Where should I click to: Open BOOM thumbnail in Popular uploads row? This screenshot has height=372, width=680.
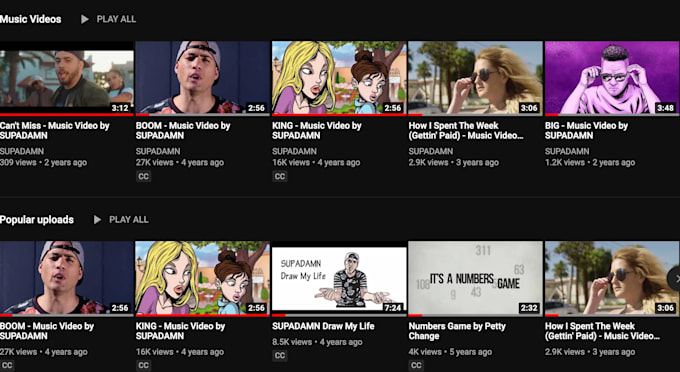pos(67,278)
